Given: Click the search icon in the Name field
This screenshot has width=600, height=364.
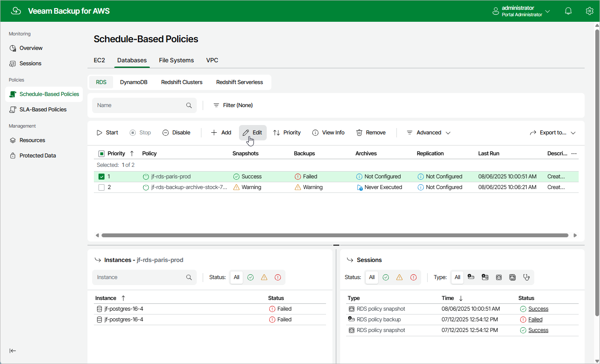Looking at the screenshot, I should (x=189, y=105).
